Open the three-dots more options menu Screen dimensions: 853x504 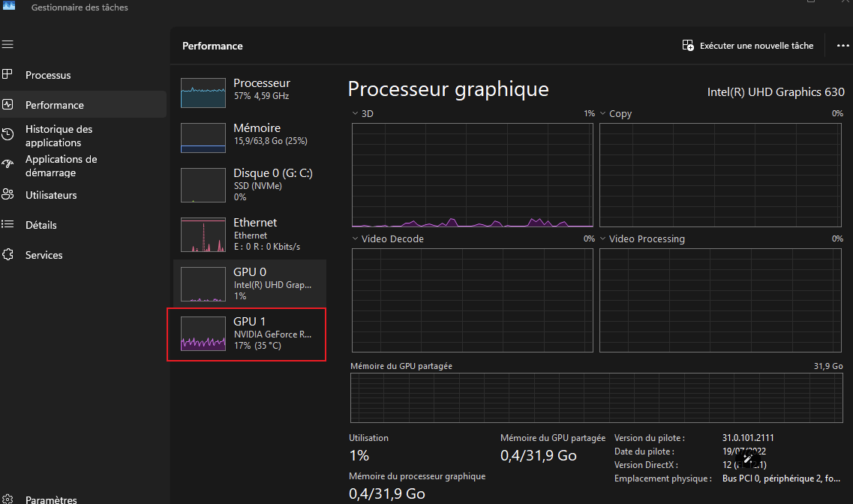click(842, 46)
